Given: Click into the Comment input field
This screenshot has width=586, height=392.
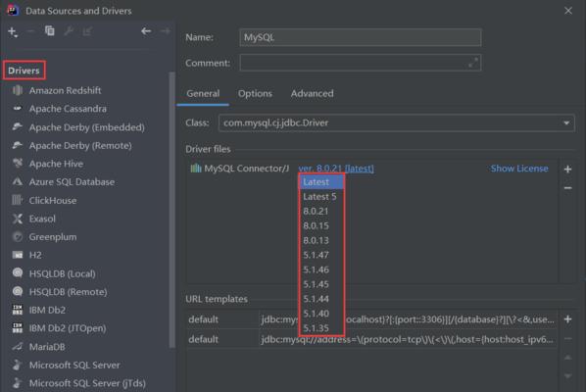Looking at the screenshot, I should coord(361,63).
